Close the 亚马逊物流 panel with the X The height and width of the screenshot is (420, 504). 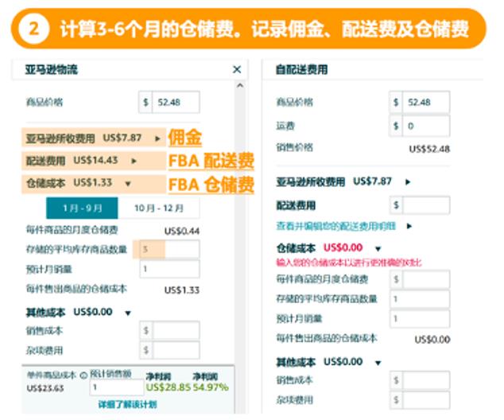236,70
